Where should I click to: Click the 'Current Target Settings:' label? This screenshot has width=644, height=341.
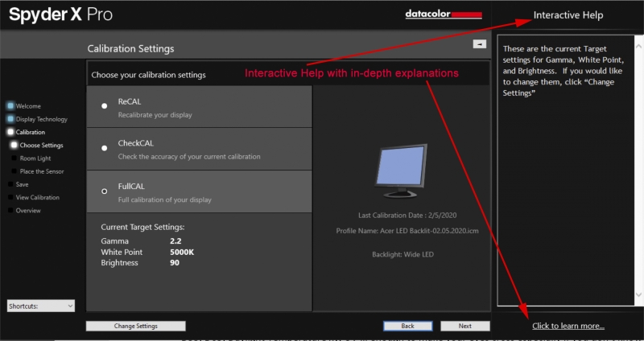143,227
